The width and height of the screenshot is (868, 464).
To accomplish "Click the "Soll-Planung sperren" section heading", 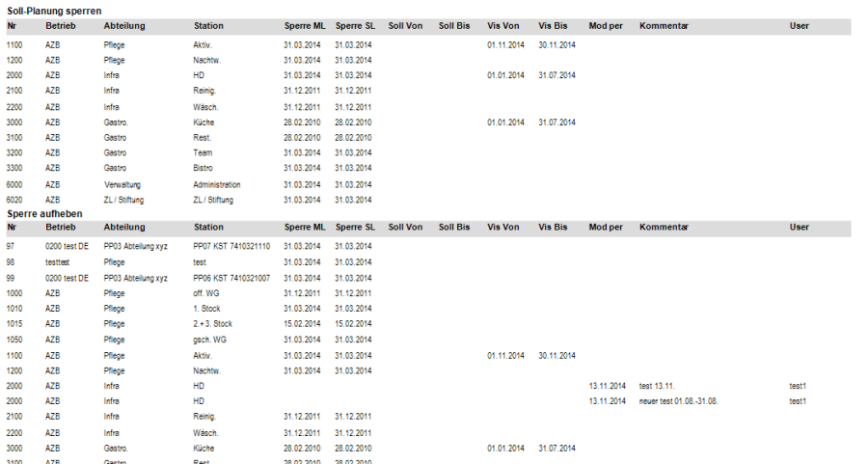I will point(54,11).
